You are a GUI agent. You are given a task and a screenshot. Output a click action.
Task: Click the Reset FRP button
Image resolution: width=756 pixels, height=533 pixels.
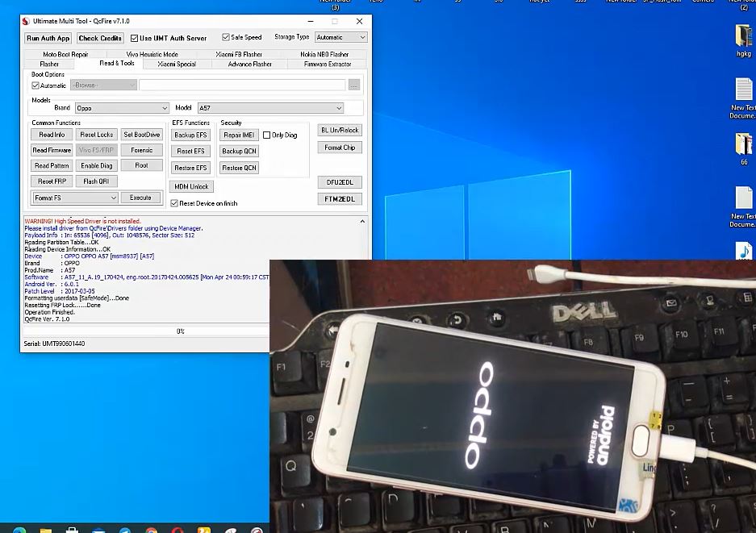pyautogui.click(x=52, y=181)
